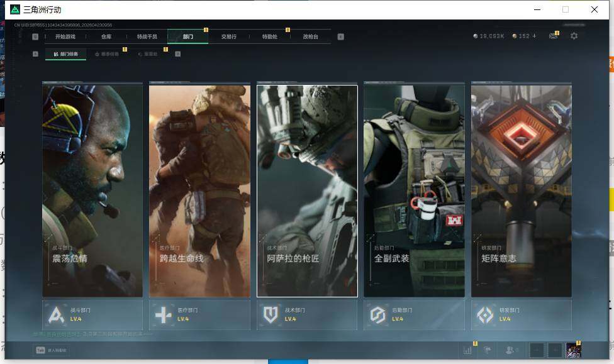Switch to the 改枪台 tab
This screenshot has width=614, height=364.
311,36
